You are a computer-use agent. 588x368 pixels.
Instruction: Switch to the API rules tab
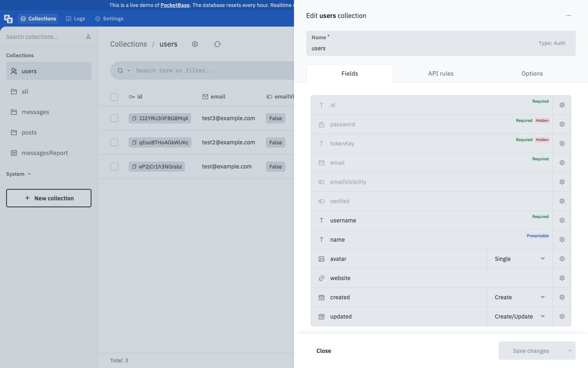pyautogui.click(x=441, y=74)
